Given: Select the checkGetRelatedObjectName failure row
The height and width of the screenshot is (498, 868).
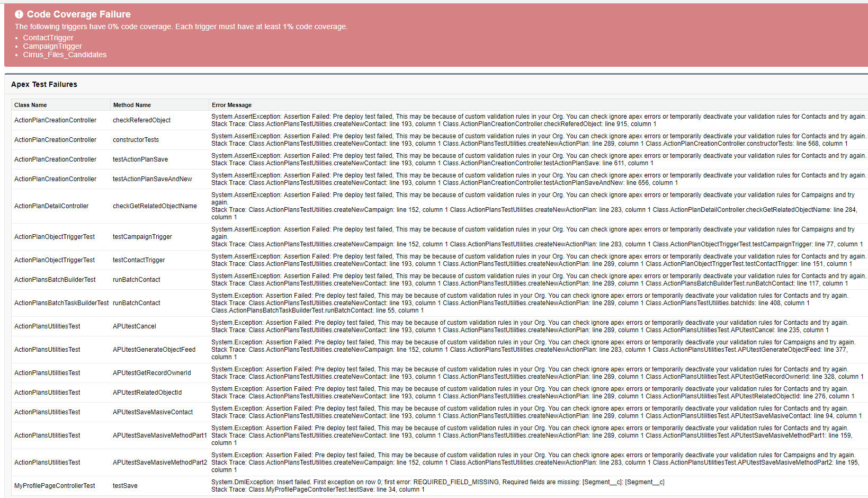Looking at the screenshot, I should click(x=154, y=206).
